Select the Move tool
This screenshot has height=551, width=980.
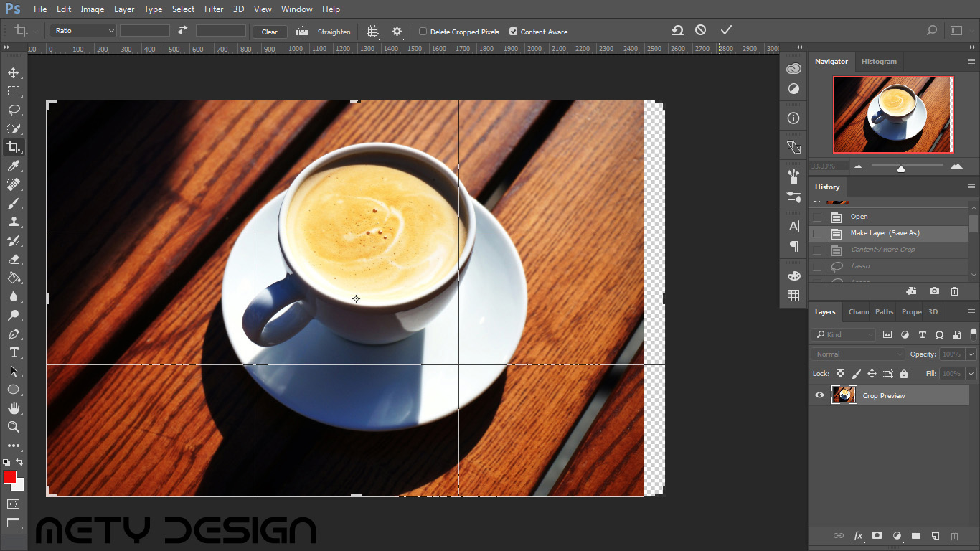14,72
